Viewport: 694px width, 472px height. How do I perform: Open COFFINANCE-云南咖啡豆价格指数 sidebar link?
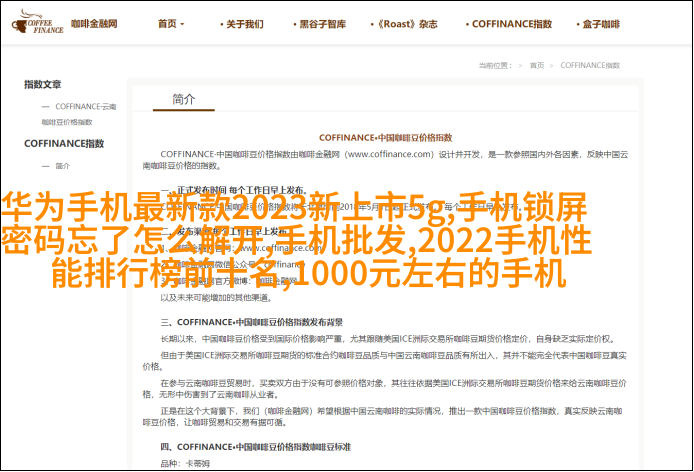pyautogui.click(x=79, y=114)
